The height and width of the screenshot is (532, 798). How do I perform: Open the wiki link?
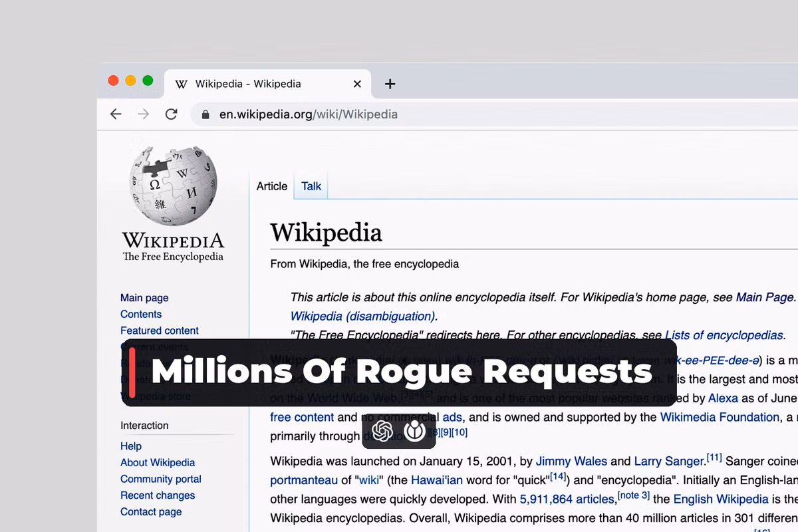[369, 480]
